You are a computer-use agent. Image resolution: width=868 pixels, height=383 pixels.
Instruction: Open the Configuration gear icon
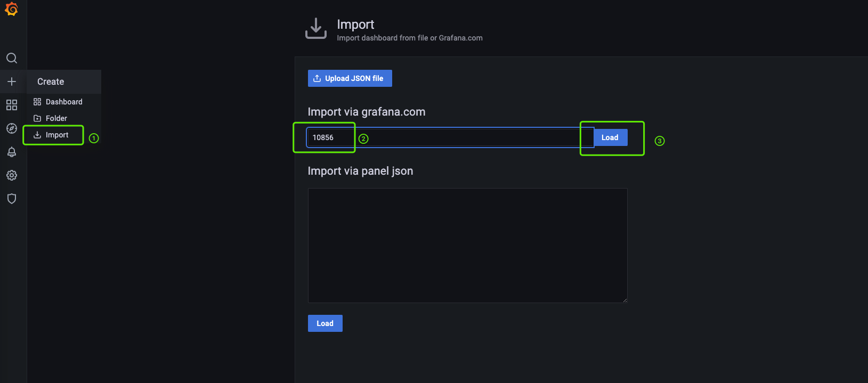[x=12, y=175]
